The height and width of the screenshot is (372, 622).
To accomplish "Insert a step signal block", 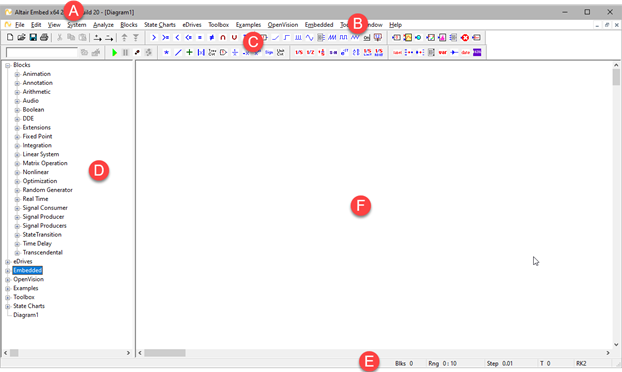I will (287, 37).
